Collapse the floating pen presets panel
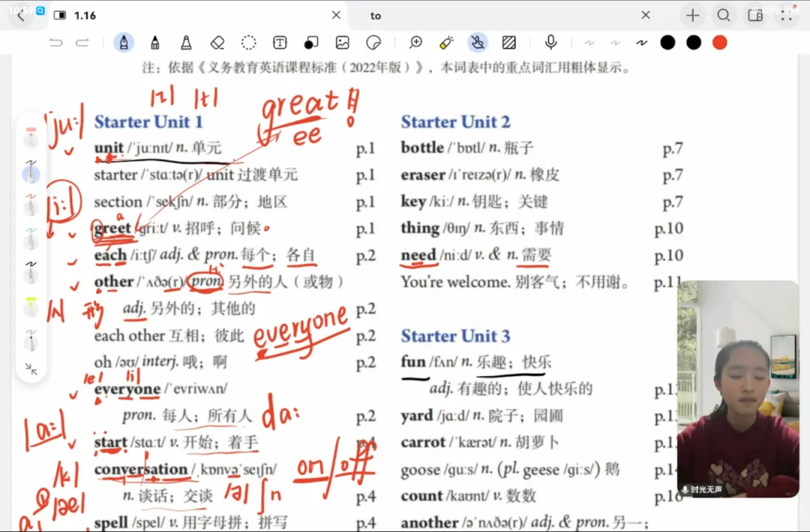810x532 pixels. pos(31,369)
